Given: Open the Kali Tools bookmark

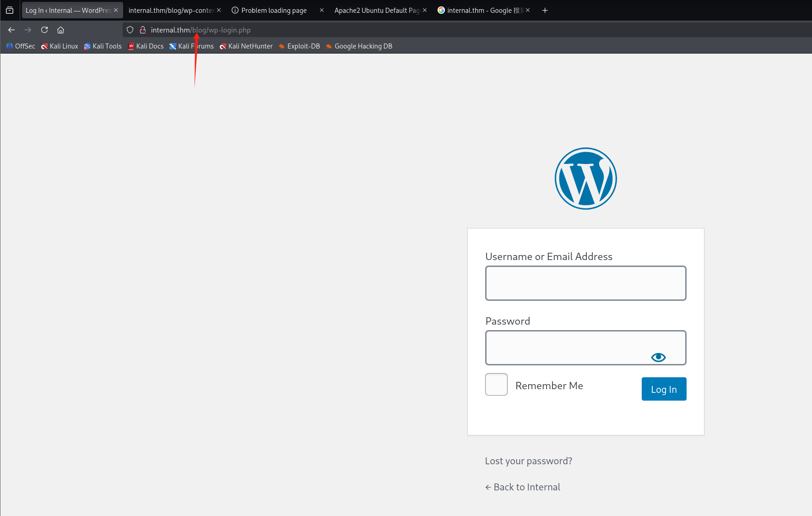Looking at the screenshot, I should [103, 46].
